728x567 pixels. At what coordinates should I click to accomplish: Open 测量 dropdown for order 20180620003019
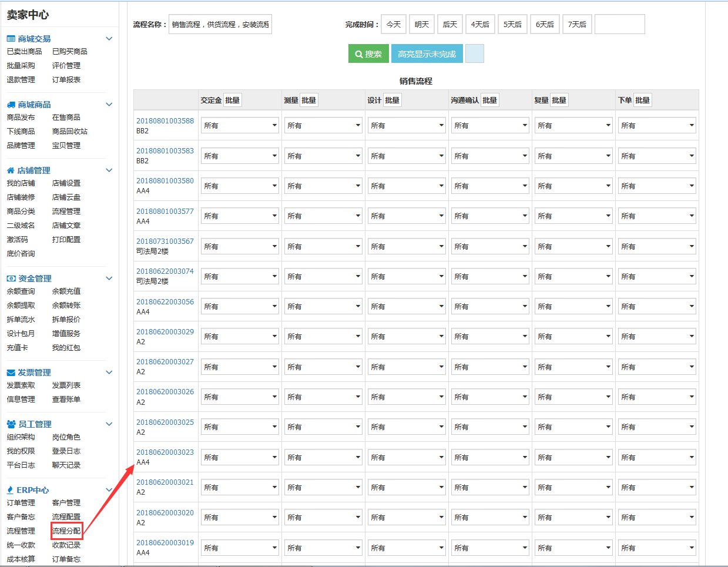click(x=324, y=548)
